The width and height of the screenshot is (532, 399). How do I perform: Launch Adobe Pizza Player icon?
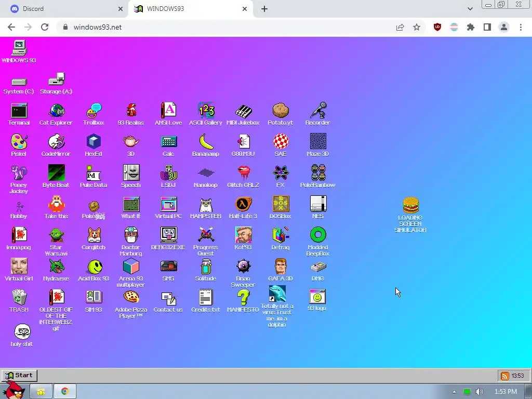[x=131, y=304]
